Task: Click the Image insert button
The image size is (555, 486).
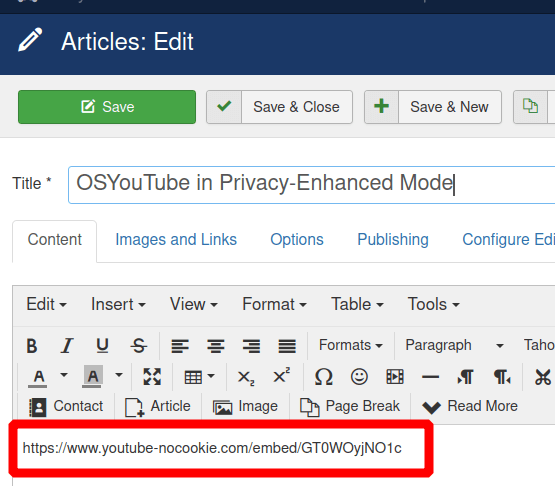Action: pos(245,406)
